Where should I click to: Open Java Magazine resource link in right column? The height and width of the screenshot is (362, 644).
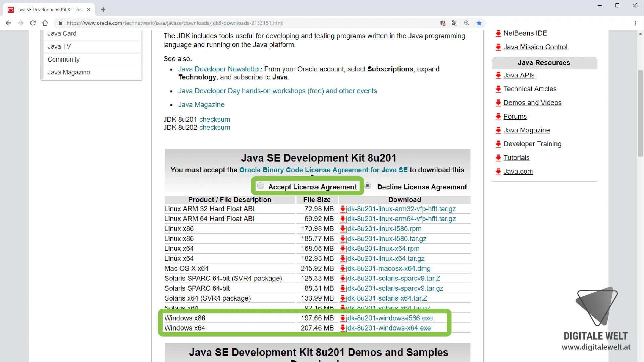pos(527,130)
